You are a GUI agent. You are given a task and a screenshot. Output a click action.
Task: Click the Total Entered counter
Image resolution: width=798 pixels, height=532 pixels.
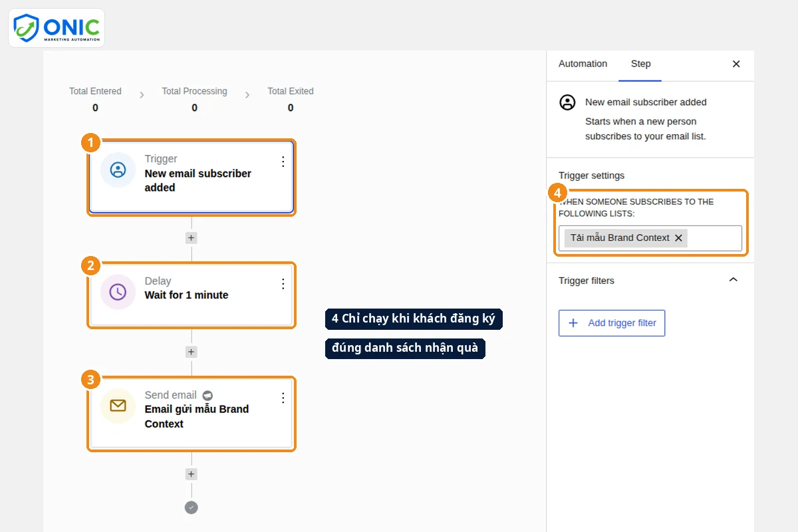click(95, 99)
